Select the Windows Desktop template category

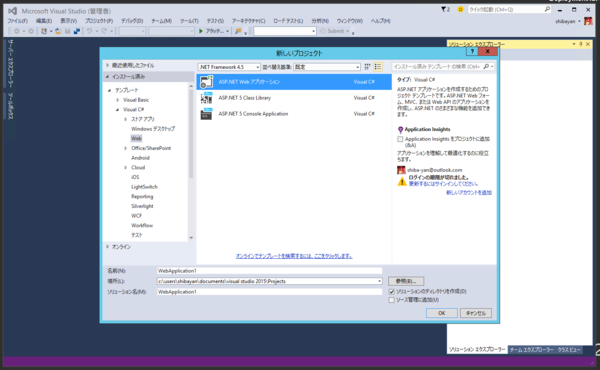click(x=153, y=129)
